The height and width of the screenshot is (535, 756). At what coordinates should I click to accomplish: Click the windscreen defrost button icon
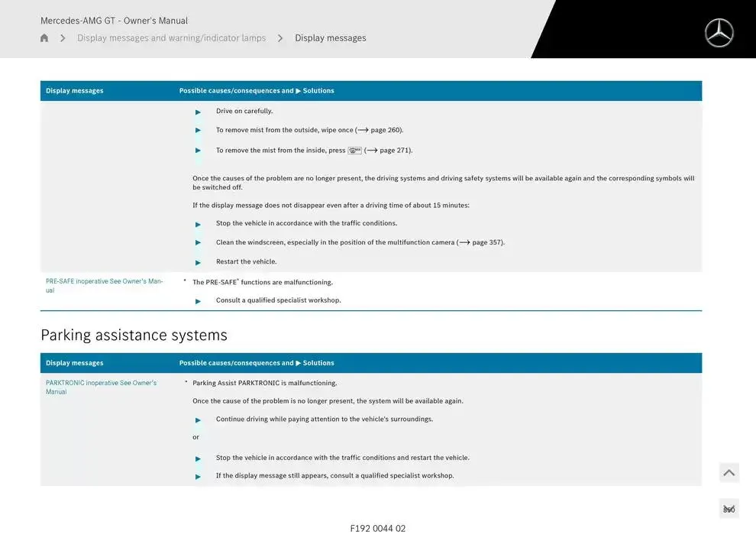tap(354, 151)
